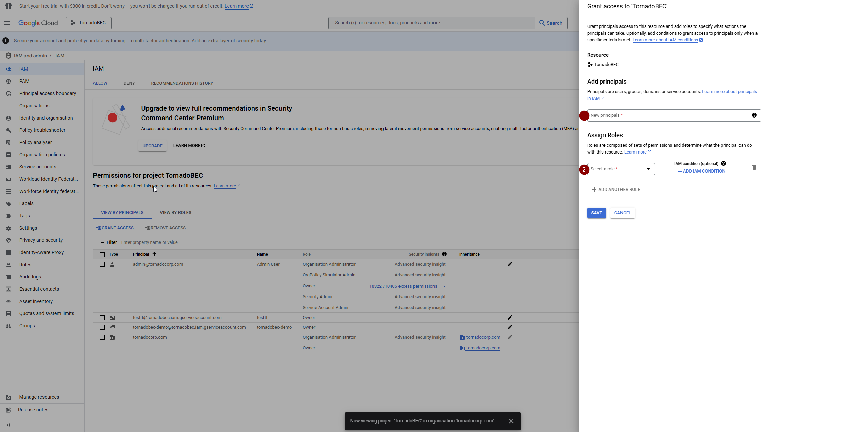Click the SAVE button
This screenshot has height=432, width=868.
596,213
